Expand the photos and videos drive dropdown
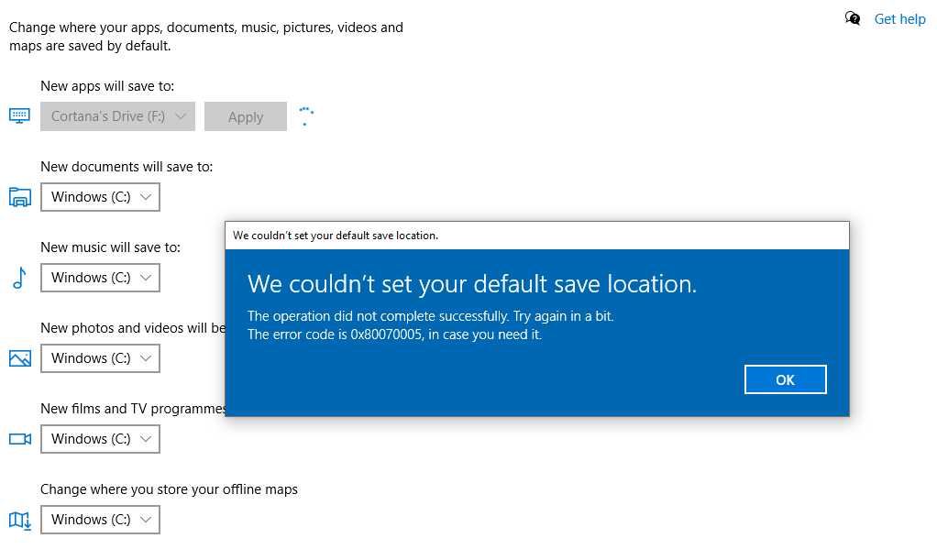937x560 pixels. (101, 358)
